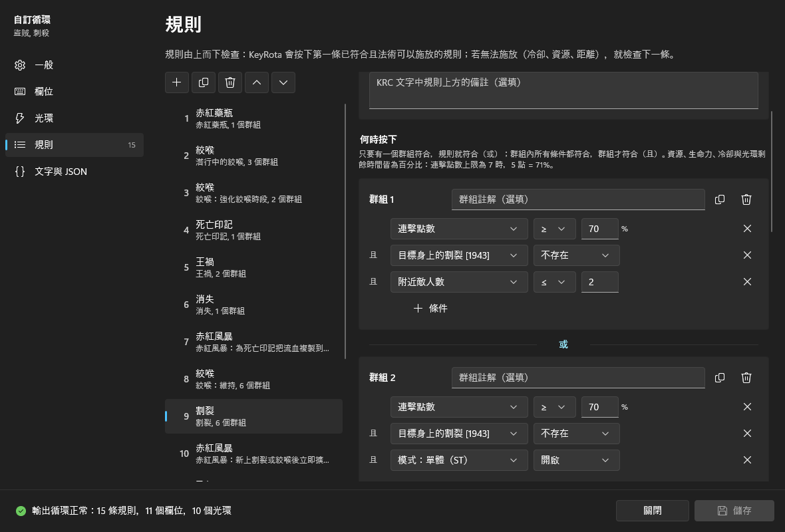Select rule 3 強化絞喉時段
The width and height of the screenshot is (785, 532).
(x=254, y=193)
